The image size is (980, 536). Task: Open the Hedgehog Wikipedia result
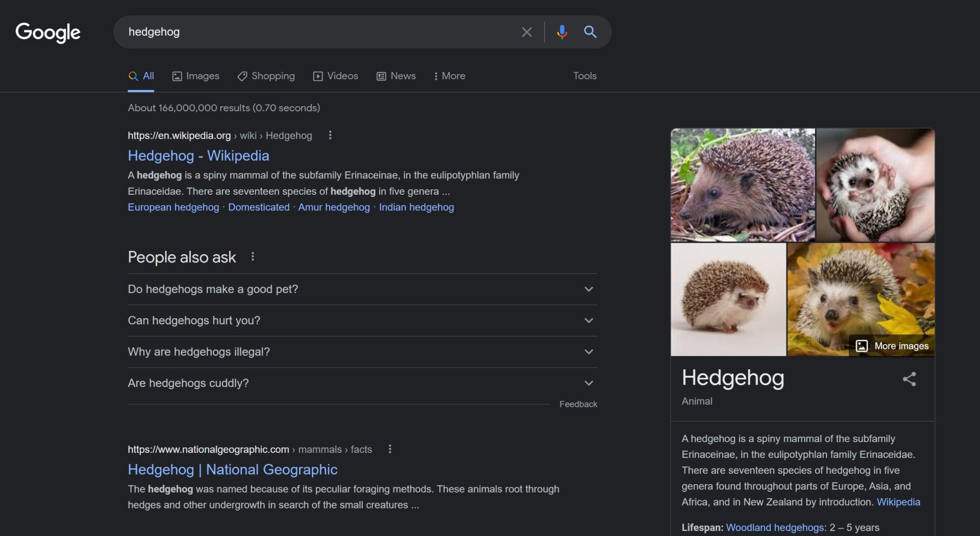(x=198, y=156)
